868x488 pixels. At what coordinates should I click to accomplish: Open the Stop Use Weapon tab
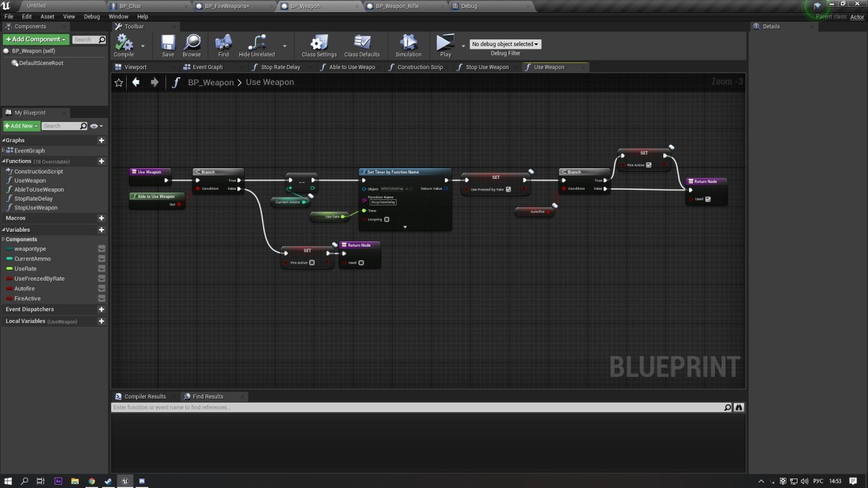click(487, 67)
